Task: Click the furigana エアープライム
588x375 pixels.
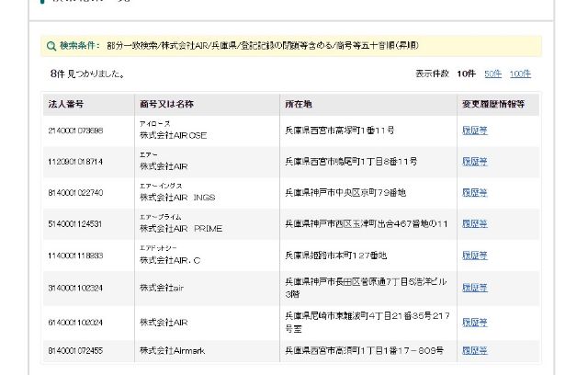Action: tap(161, 217)
